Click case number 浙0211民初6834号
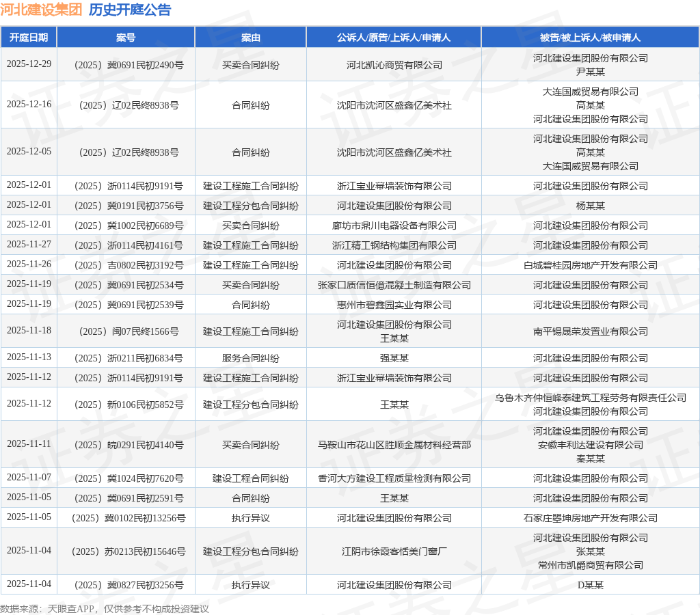Screen dimensions: 700x615 pyautogui.click(x=129, y=358)
